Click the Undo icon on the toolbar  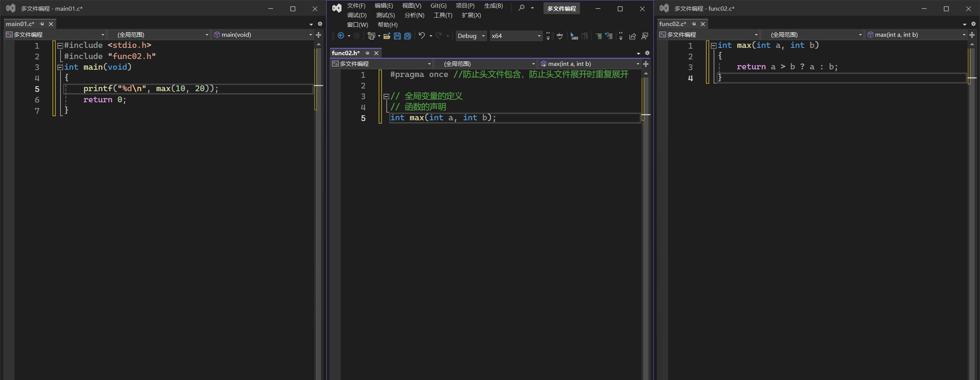(421, 36)
